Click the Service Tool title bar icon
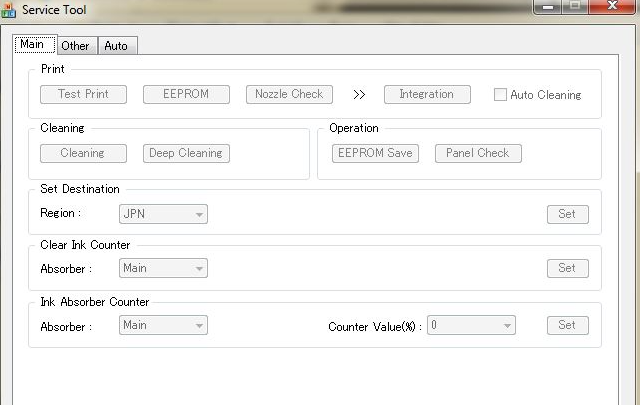The width and height of the screenshot is (640, 405). pos(9,9)
